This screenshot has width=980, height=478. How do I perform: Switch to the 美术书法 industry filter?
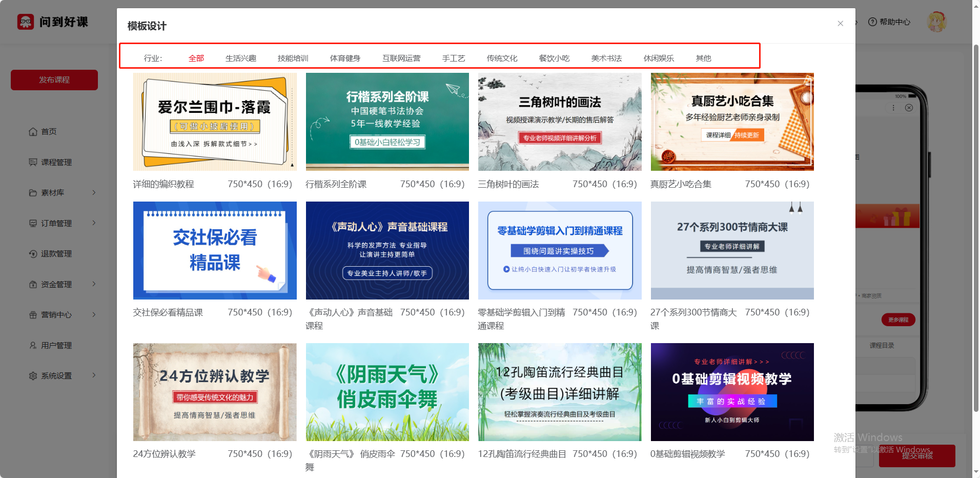(x=606, y=58)
